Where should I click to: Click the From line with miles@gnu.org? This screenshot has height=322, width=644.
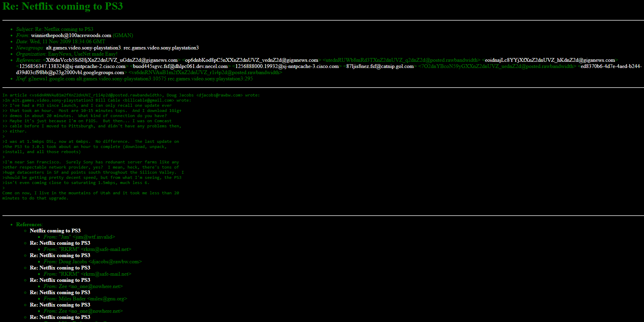[x=85, y=299]
